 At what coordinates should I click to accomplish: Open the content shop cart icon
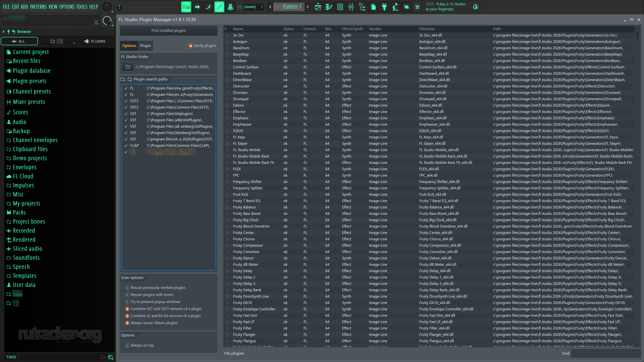[418, 7]
